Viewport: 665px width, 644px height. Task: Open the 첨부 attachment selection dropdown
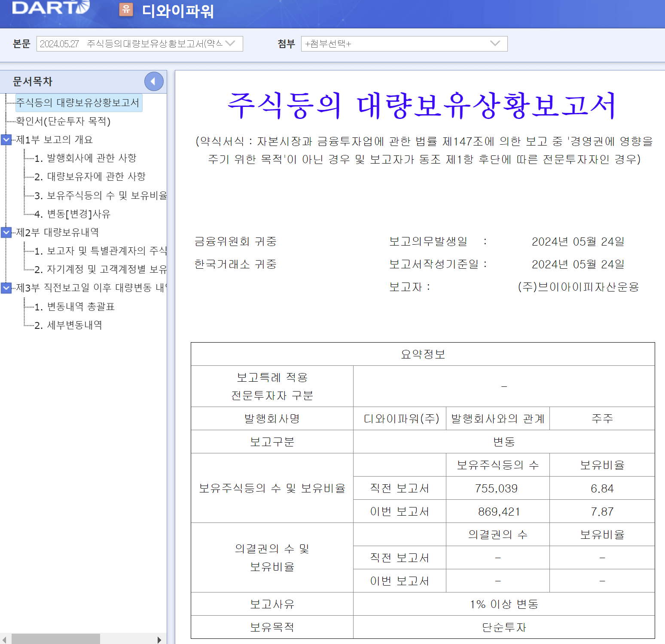(x=495, y=43)
